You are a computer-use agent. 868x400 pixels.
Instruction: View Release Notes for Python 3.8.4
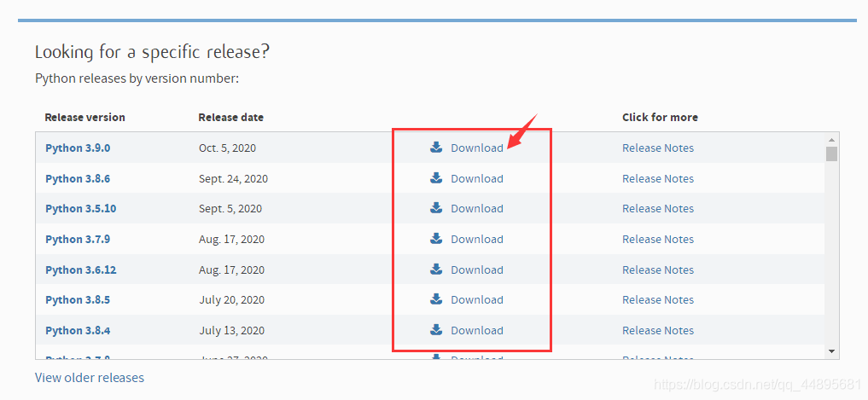(x=658, y=330)
